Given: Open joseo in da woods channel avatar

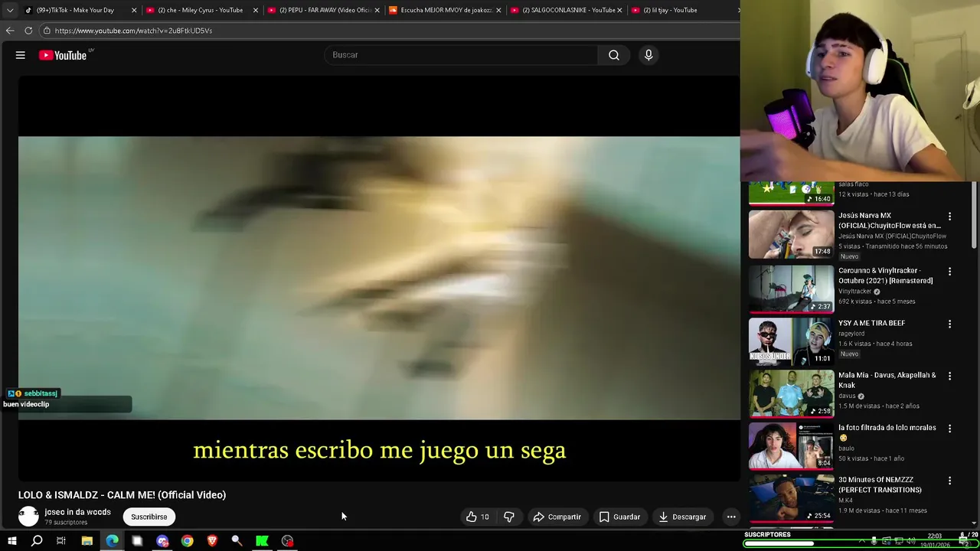Looking at the screenshot, I should 28,517.
